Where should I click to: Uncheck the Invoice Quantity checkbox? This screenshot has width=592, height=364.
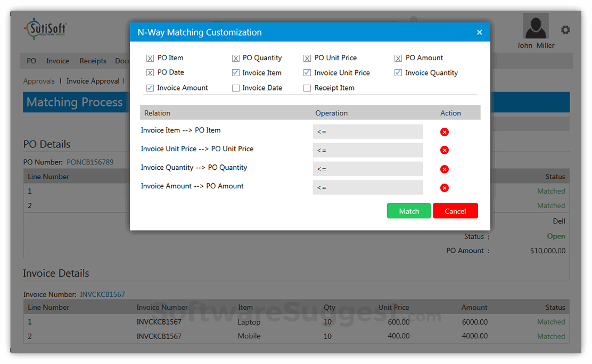pos(398,72)
